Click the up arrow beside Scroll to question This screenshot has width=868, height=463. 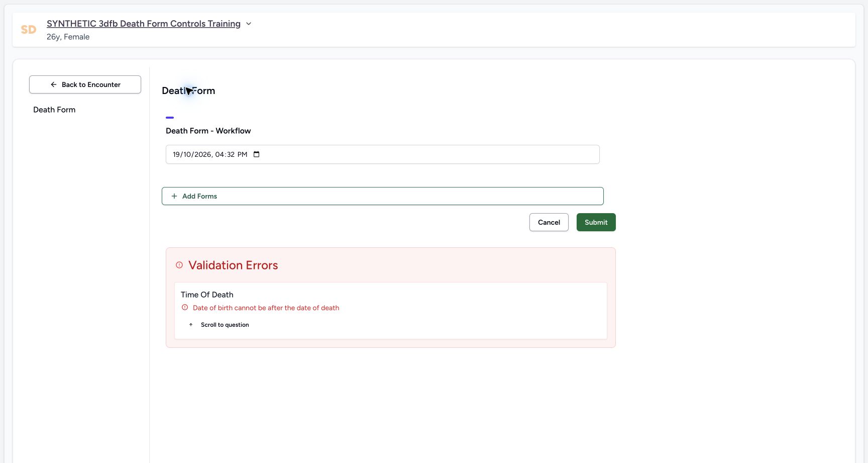coord(191,325)
